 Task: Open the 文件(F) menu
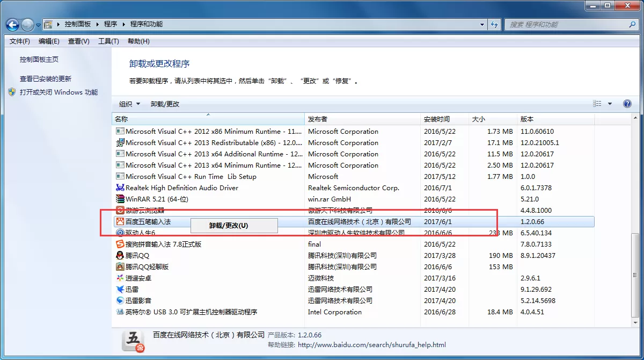(x=20, y=41)
